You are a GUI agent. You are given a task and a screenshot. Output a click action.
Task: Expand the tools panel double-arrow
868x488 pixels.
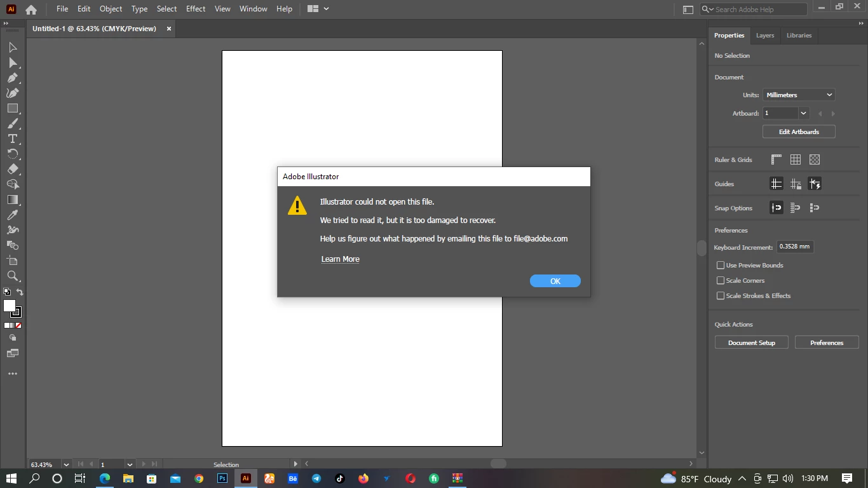pos(6,24)
